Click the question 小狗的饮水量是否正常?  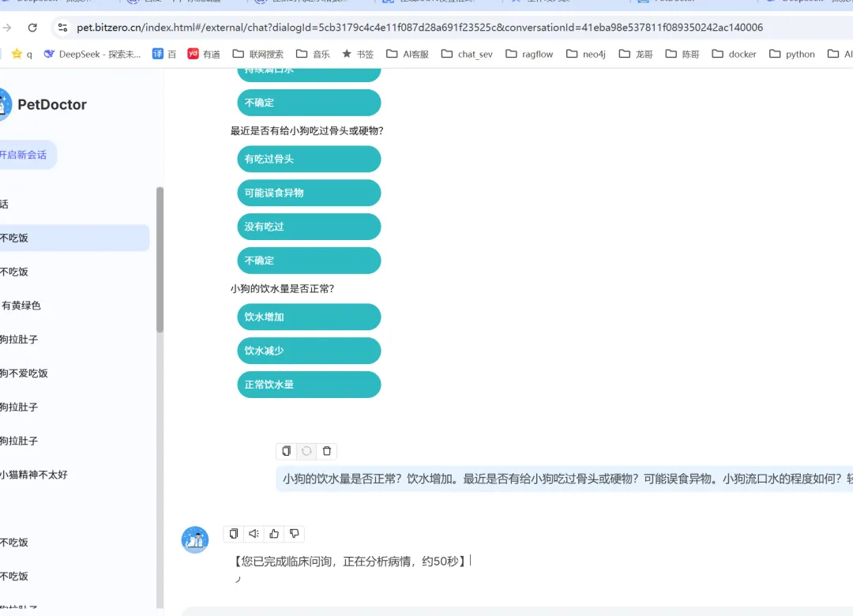(282, 288)
